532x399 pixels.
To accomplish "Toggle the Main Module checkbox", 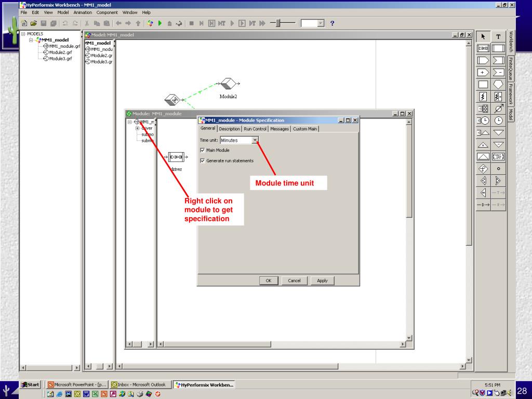I will click(x=203, y=150).
